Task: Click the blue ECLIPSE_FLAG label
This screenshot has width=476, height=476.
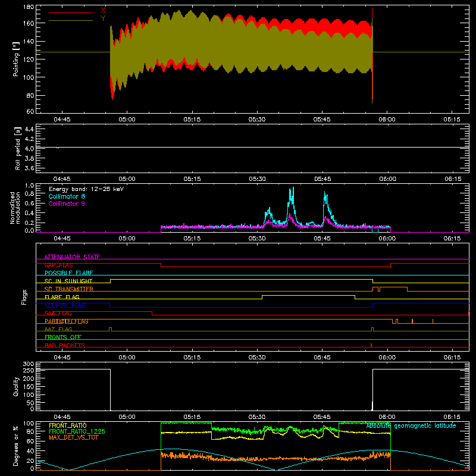Action: tap(65, 305)
